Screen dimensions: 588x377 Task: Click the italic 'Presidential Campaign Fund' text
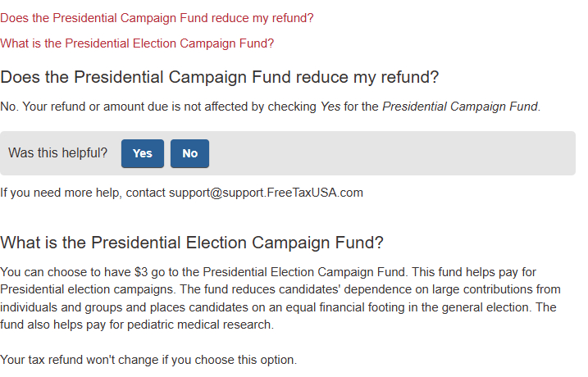pos(460,107)
